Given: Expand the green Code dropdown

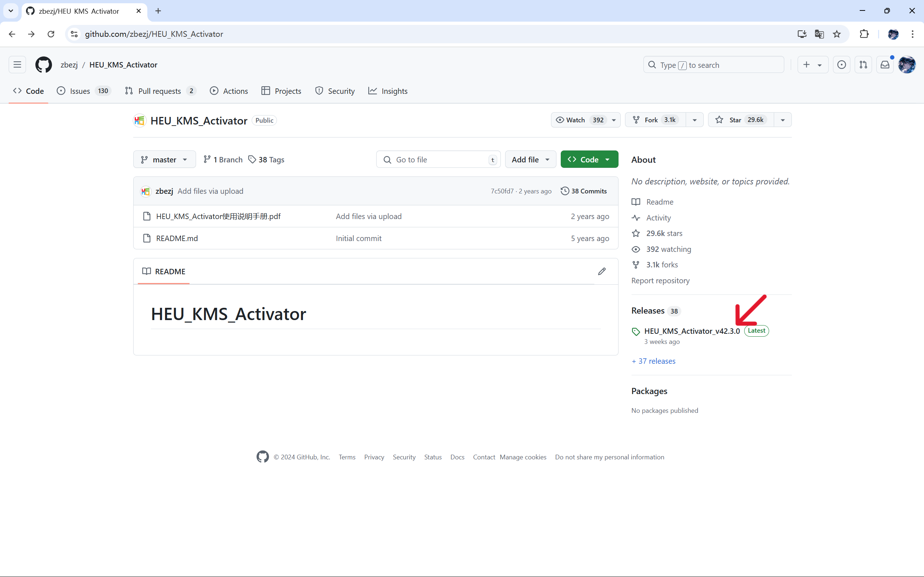Looking at the screenshot, I should [589, 159].
